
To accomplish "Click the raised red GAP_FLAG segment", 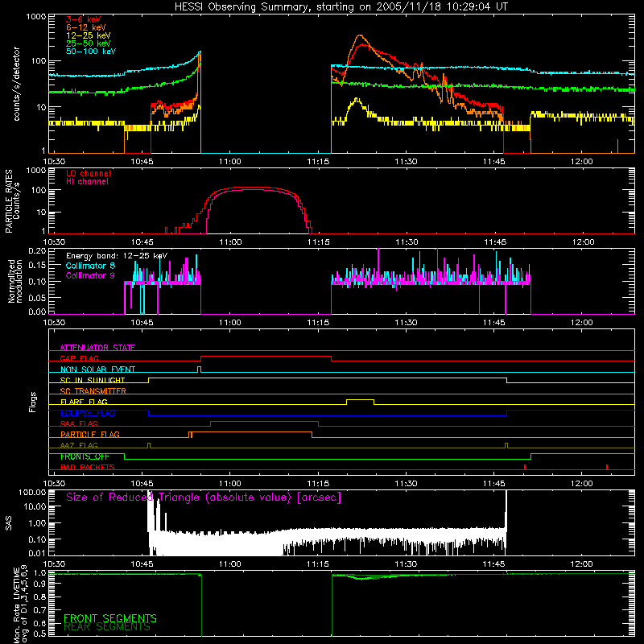I will pos(266,357).
